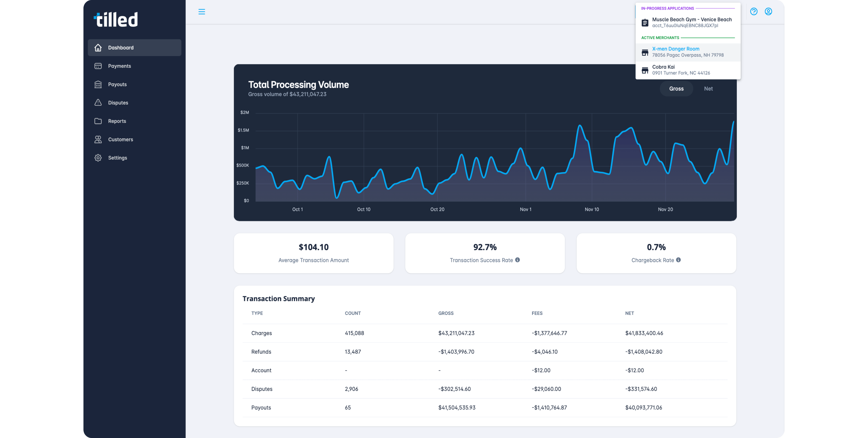Viewport: 868px width, 438px height.
Task: Click the Payouts bank icon
Action: [x=98, y=84]
